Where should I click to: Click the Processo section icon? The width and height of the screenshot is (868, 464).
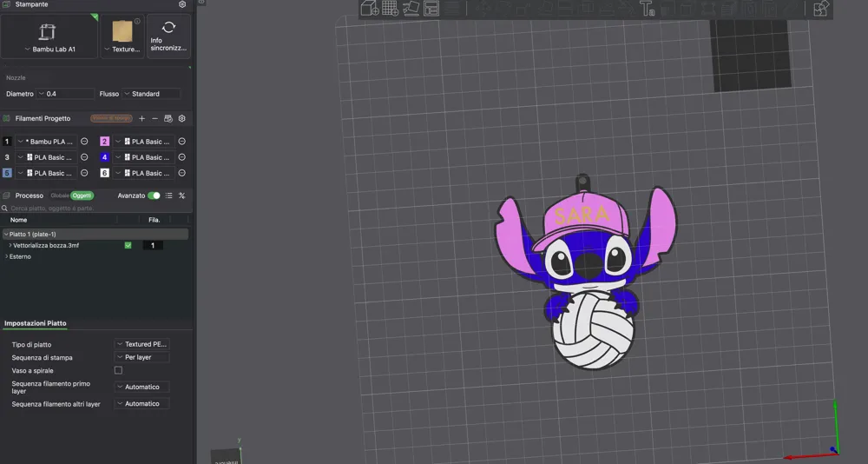pyautogui.click(x=7, y=196)
